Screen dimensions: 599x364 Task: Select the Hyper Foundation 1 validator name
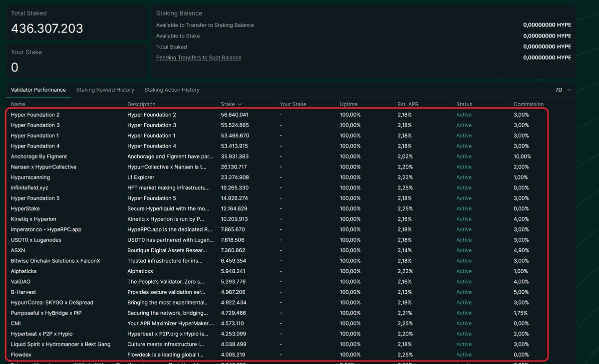click(35, 136)
